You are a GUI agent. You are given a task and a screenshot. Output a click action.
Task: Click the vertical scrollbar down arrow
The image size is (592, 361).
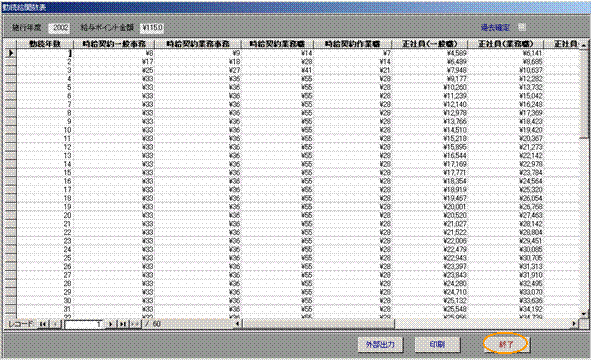[584, 314]
